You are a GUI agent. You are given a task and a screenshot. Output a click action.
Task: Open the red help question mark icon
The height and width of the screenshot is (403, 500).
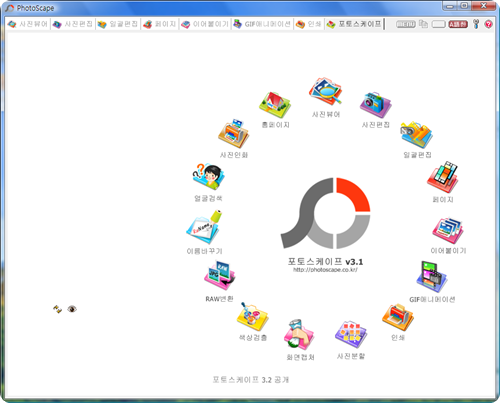click(x=488, y=24)
